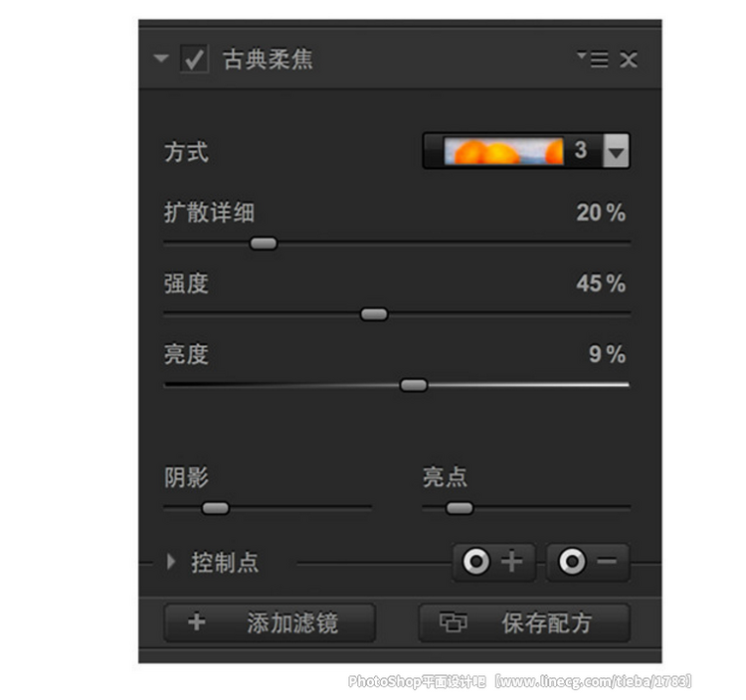The width and height of the screenshot is (746, 700).
Task: Click the 9% brightness value field
Action: pos(607,354)
